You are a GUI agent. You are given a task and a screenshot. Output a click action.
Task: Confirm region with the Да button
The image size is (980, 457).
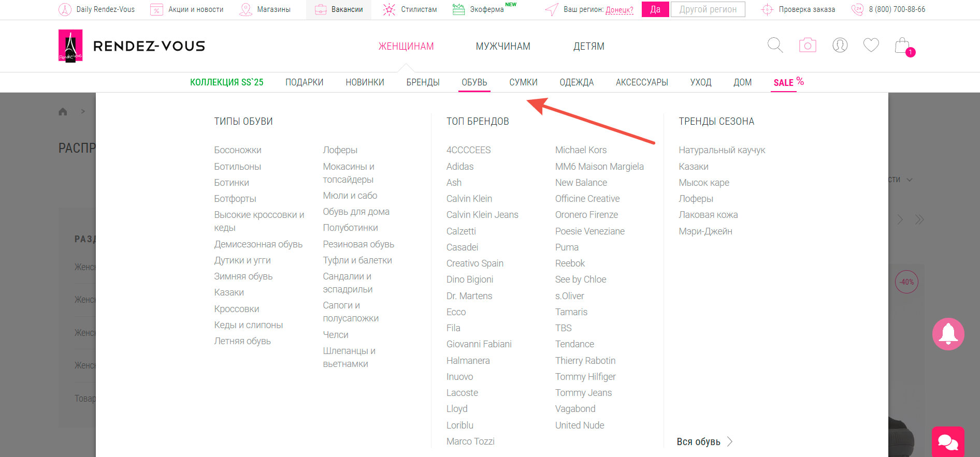[655, 9]
